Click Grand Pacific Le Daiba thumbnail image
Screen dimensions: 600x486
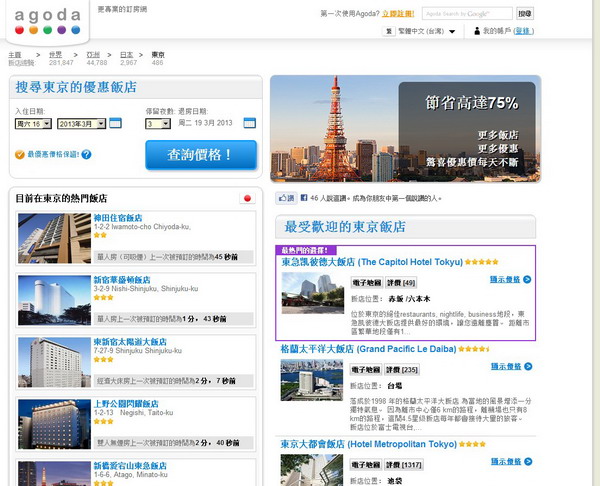[x=311, y=380]
